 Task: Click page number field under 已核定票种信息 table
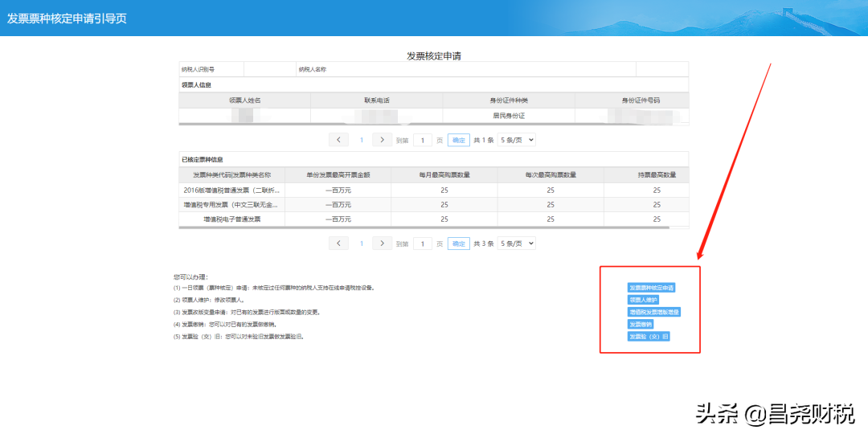[423, 244]
